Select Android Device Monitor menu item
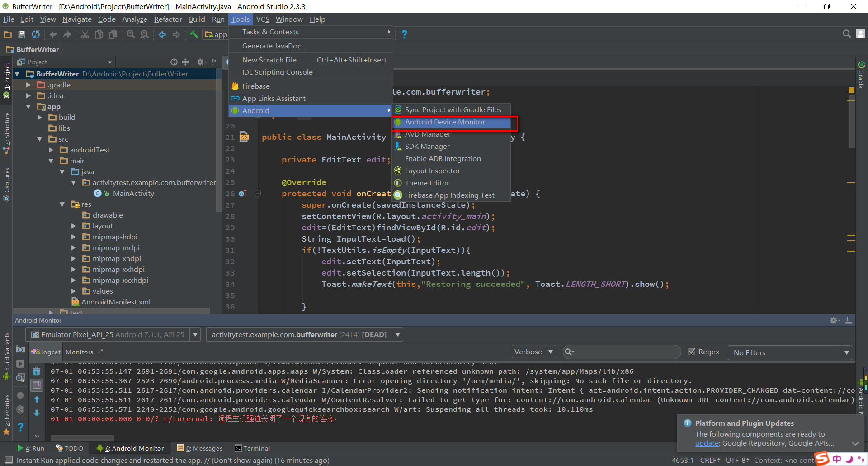Viewport: 868px width, 466px height. pos(451,122)
